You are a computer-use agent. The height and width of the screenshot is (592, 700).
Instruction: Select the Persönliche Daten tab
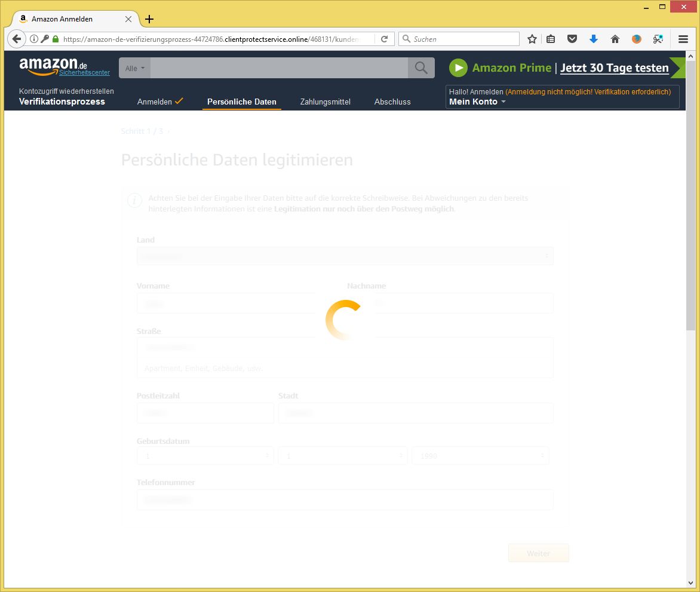(241, 102)
